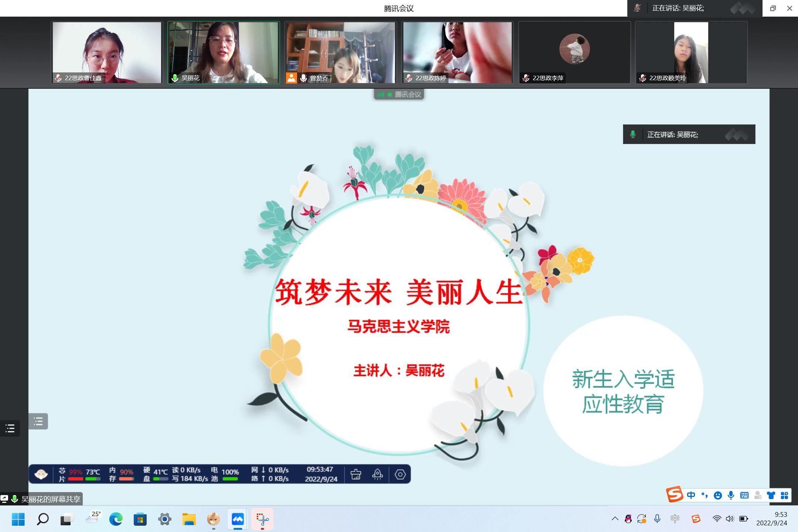The height and width of the screenshot is (532, 798).
Task: Open the taskbar clock and date flyout
Action: click(771, 519)
